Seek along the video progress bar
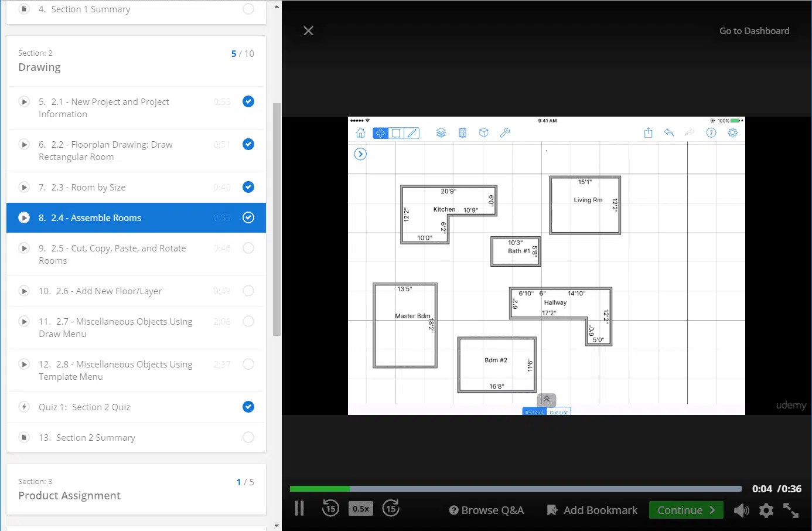The width and height of the screenshot is (812, 531). pyautogui.click(x=516, y=489)
